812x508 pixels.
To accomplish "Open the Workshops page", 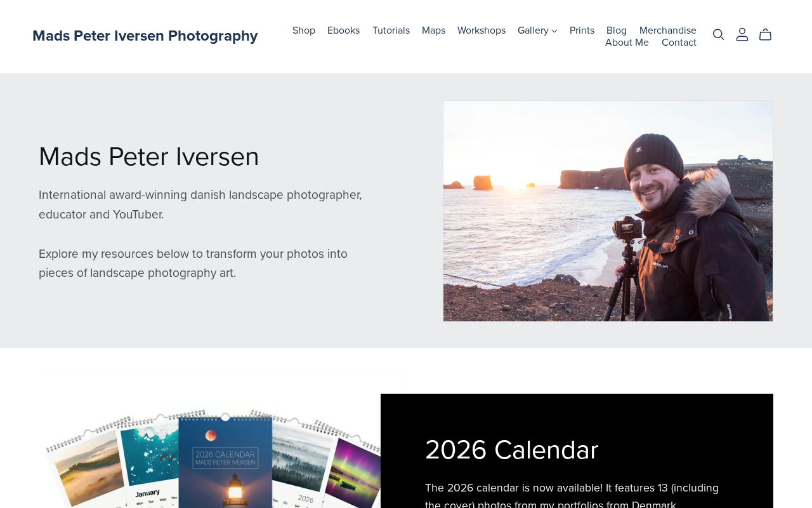I will point(481,30).
